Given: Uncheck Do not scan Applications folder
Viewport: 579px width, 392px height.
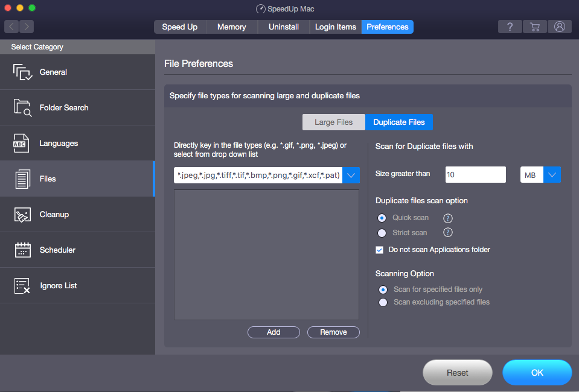Looking at the screenshot, I should [x=379, y=249].
